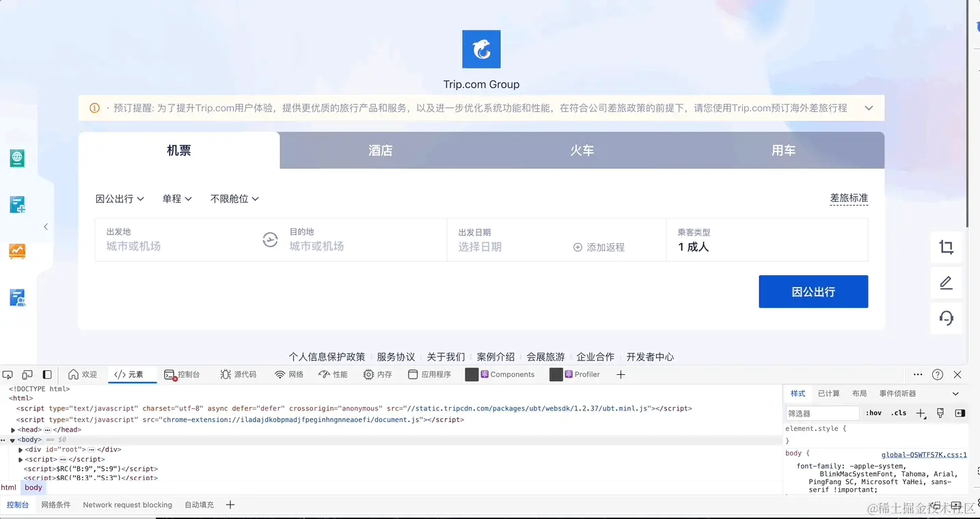Click the document-user sidebar icon

(17, 297)
